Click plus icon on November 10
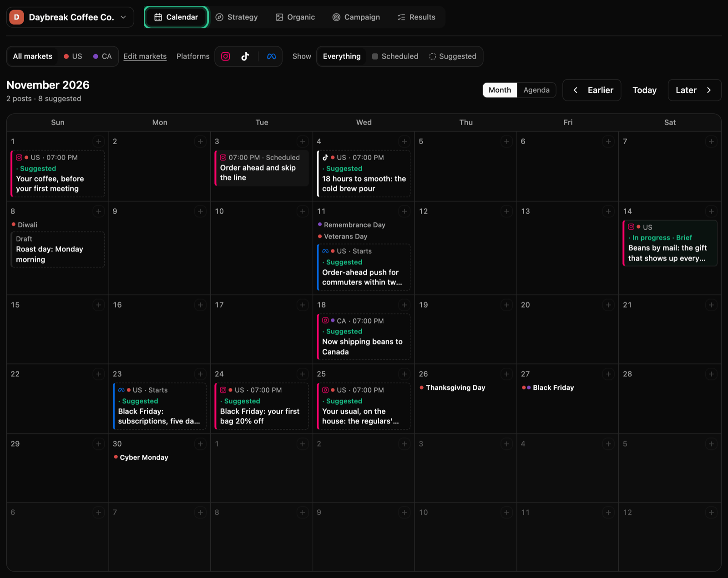 click(303, 211)
